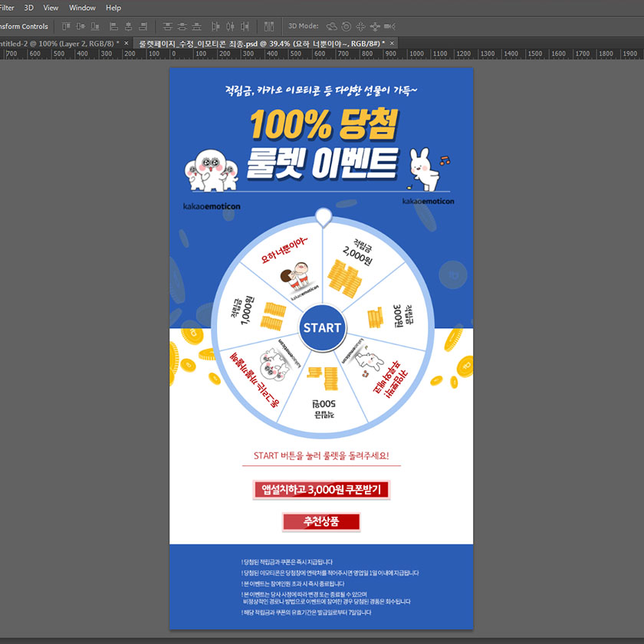Distribute bottom edges of layers
This screenshot has height=644, width=644.
click(x=197, y=26)
